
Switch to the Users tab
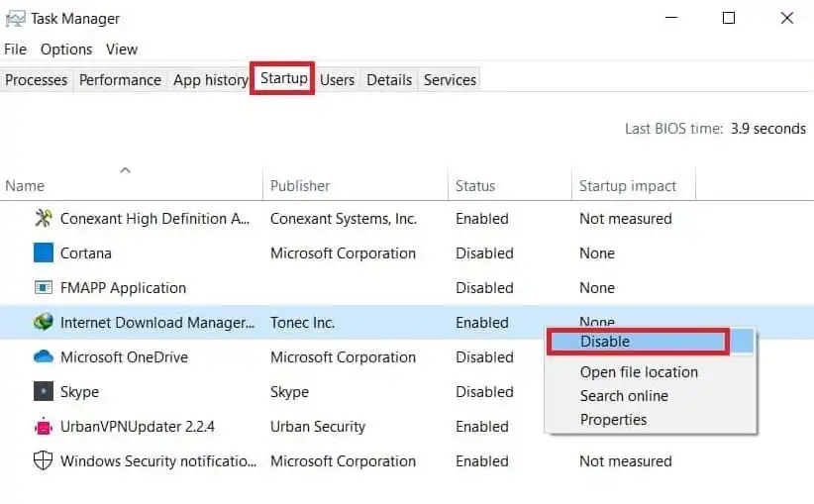(337, 80)
